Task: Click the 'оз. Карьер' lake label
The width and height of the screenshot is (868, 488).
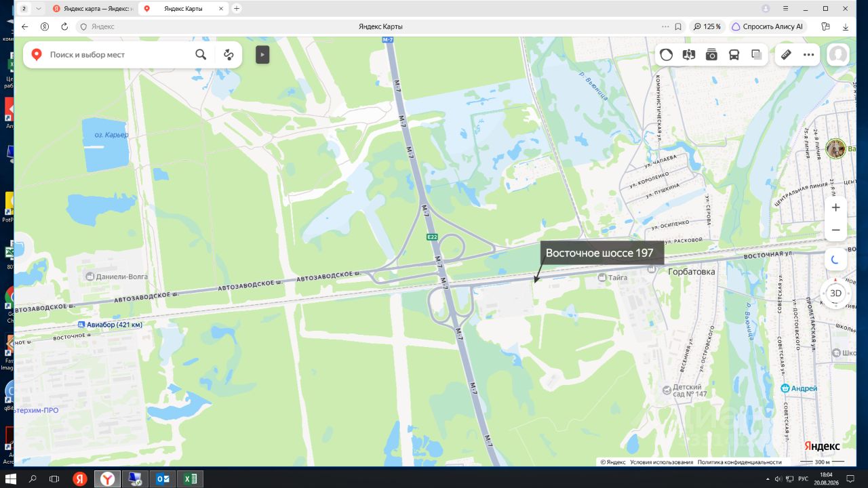Action: pos(112,135)
